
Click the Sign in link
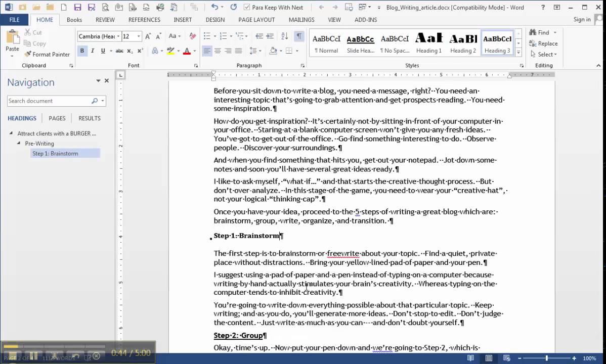(x=582, y=19)
